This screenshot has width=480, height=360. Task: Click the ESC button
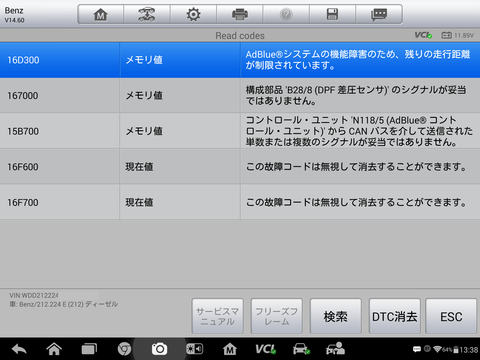coord(451,316)
